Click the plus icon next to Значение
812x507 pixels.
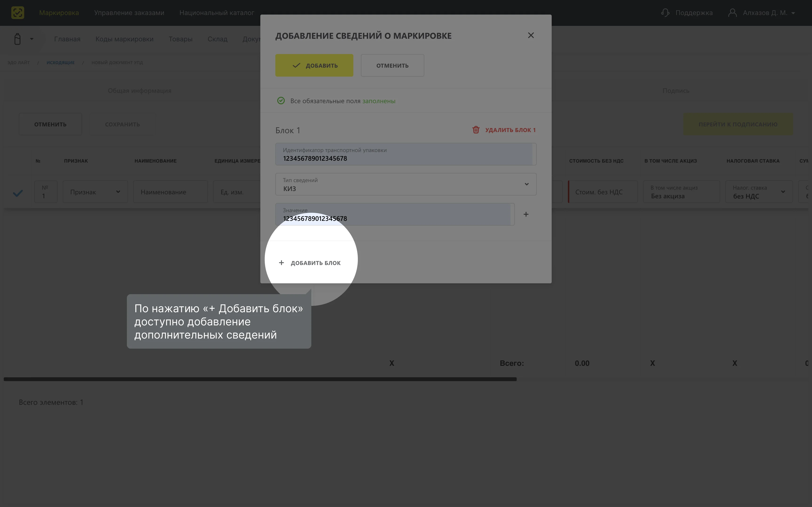pos(526,214)
